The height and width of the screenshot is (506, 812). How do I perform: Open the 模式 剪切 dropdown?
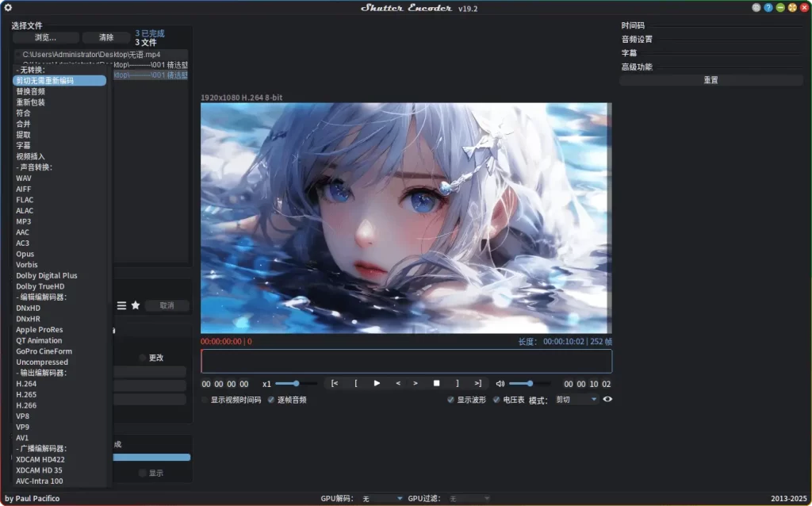coord(576,399)
